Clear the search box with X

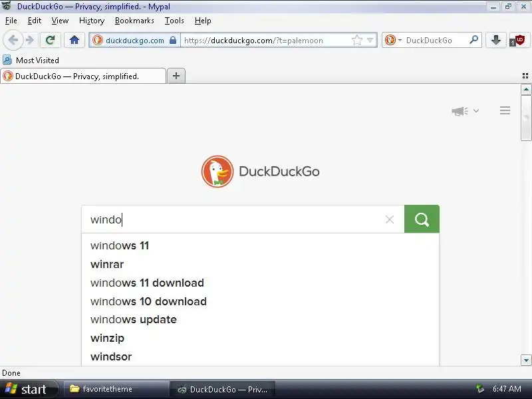[390, 219]
